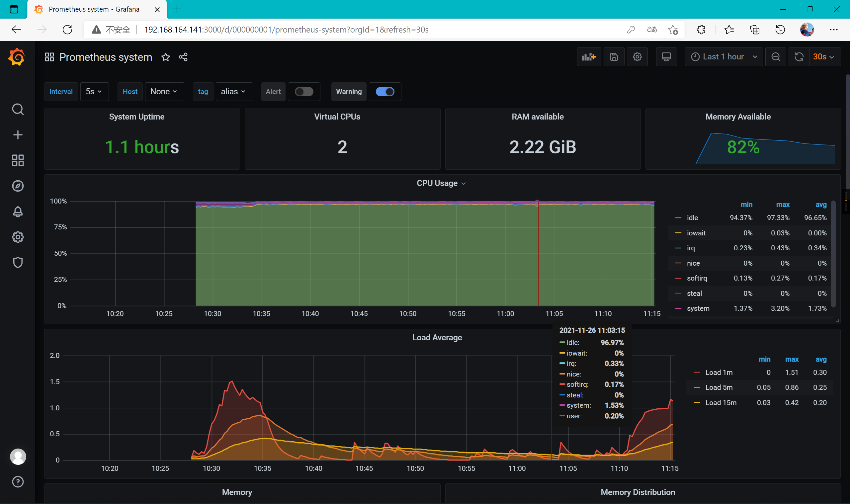Share the dashboard via share icon
Image resolution: width=850 pixels, height=504 pixels.
point(183,57)
